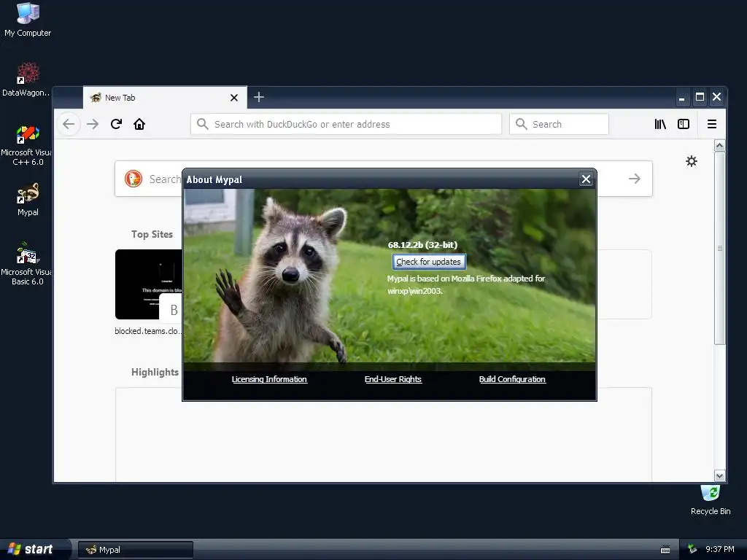Show the sidebars panel icon
This screenshot has width=747, height=560.
(683, 124)
